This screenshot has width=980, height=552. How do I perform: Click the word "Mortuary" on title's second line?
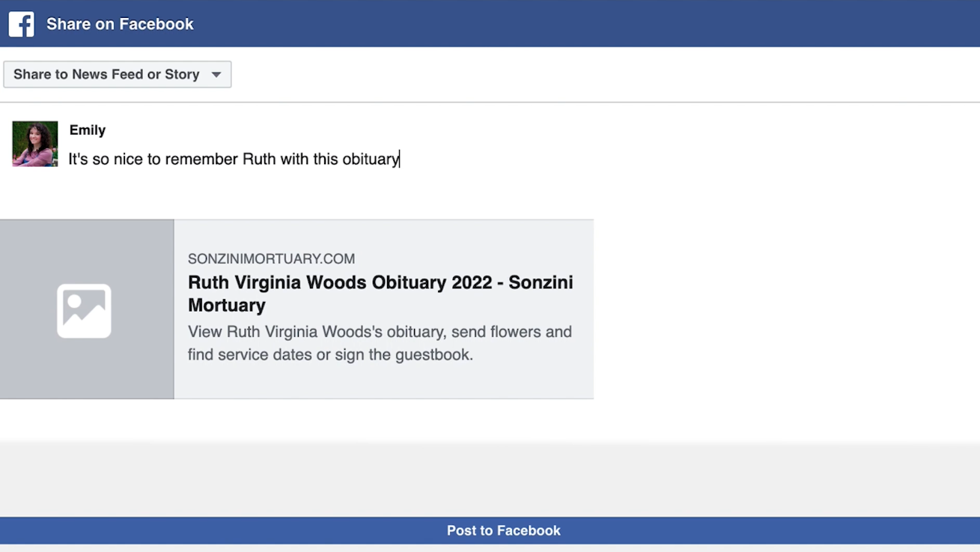(x=226, y=305)
